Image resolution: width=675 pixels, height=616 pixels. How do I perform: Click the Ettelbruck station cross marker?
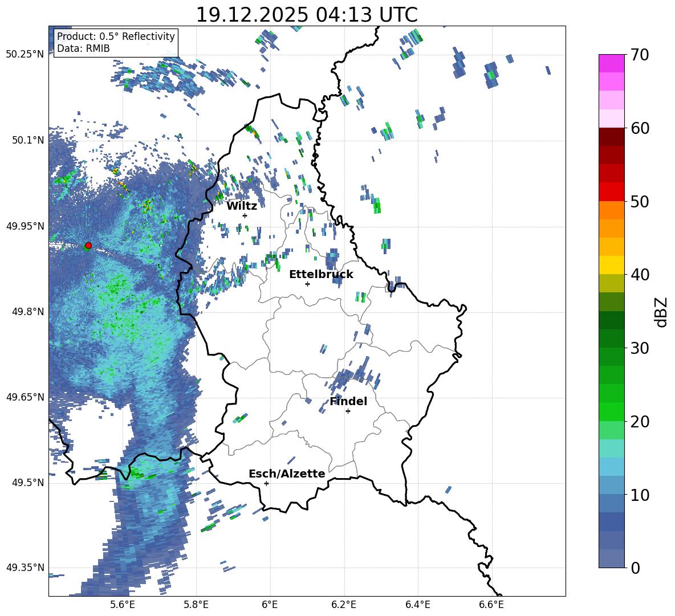pos(307,284)
